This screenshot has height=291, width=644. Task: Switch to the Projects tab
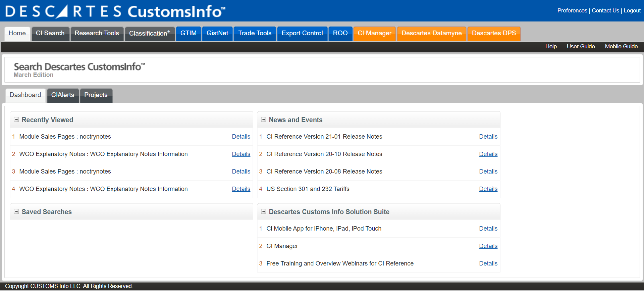[96, 95]
